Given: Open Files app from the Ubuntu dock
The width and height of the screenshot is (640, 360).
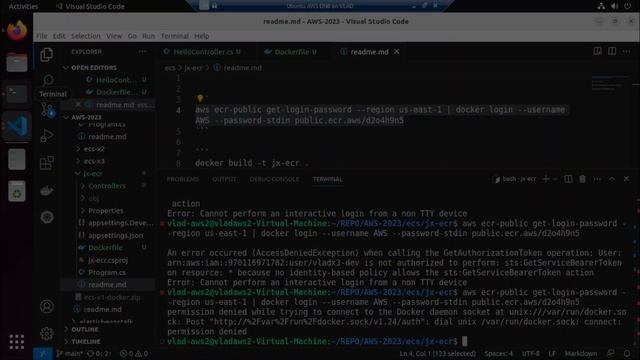Looking at the screenshot, I should pyautogui.click(x=17, y=62).
